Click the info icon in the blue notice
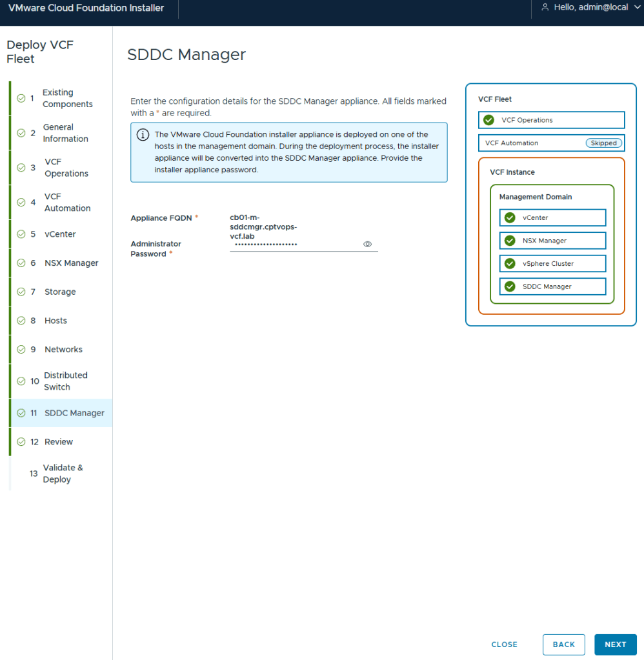Image resolution: width=644 pixels, height=660 pixels. tap(143, 135)
